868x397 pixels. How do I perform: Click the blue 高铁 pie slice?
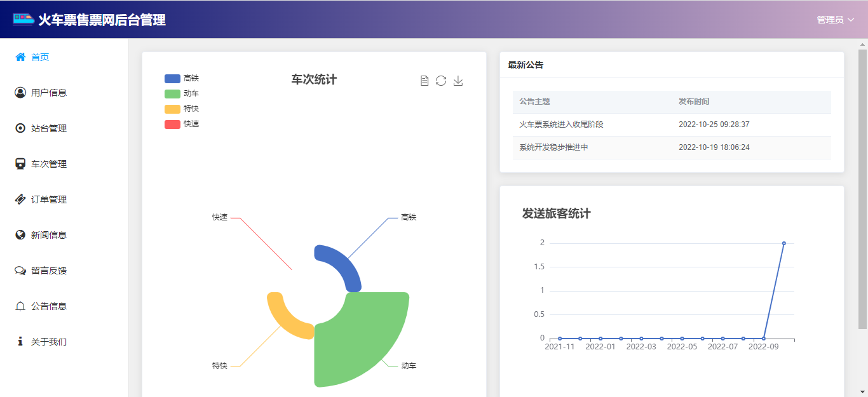(343, 264)
